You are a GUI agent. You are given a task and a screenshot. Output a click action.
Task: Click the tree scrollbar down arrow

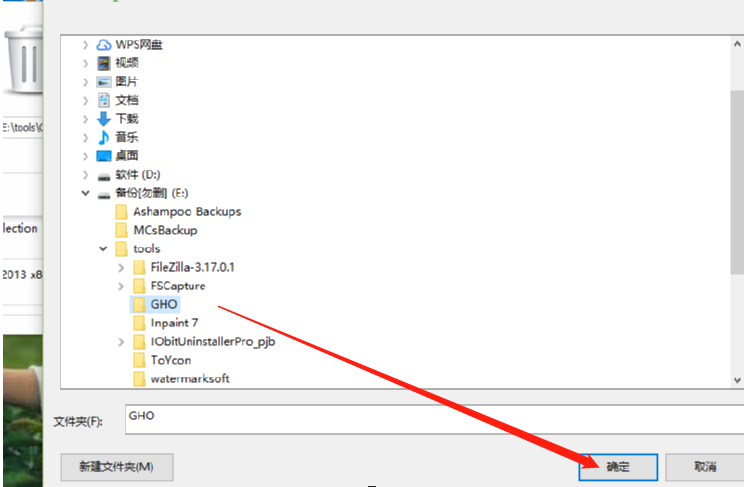737,380
